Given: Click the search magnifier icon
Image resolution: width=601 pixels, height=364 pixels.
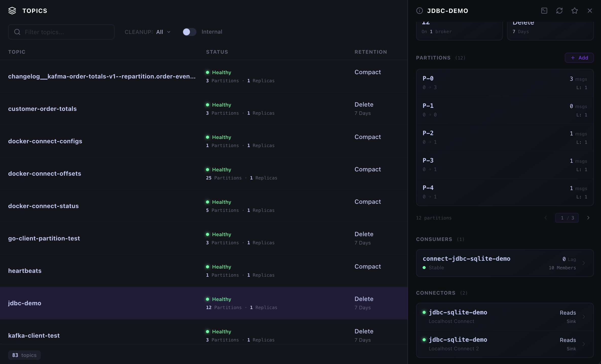Looking at the screenshot, I should [17, 32].
